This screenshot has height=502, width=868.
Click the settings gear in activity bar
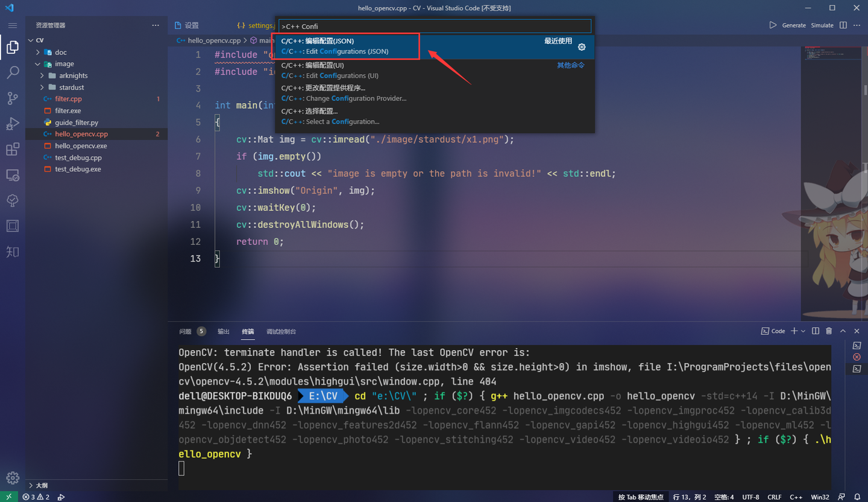[12, 477]
